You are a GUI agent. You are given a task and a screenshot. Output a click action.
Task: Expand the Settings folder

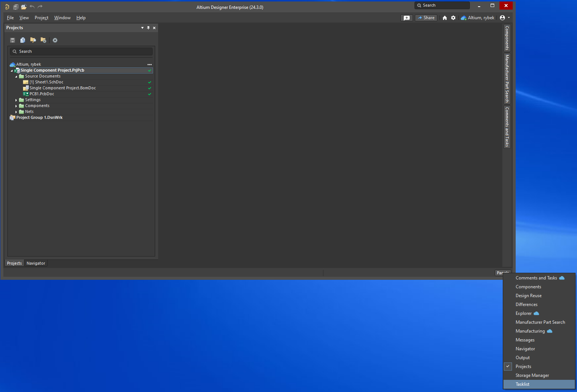(16, 100)
